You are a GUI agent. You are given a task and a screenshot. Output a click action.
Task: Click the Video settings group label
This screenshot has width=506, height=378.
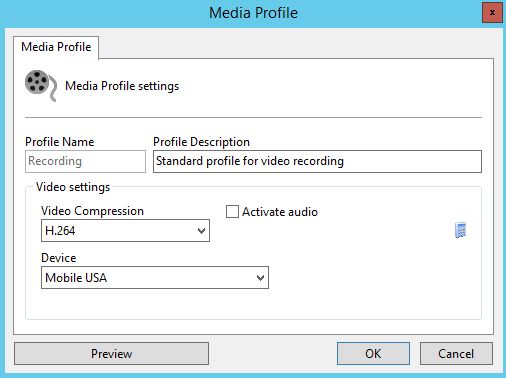[73, 187]
